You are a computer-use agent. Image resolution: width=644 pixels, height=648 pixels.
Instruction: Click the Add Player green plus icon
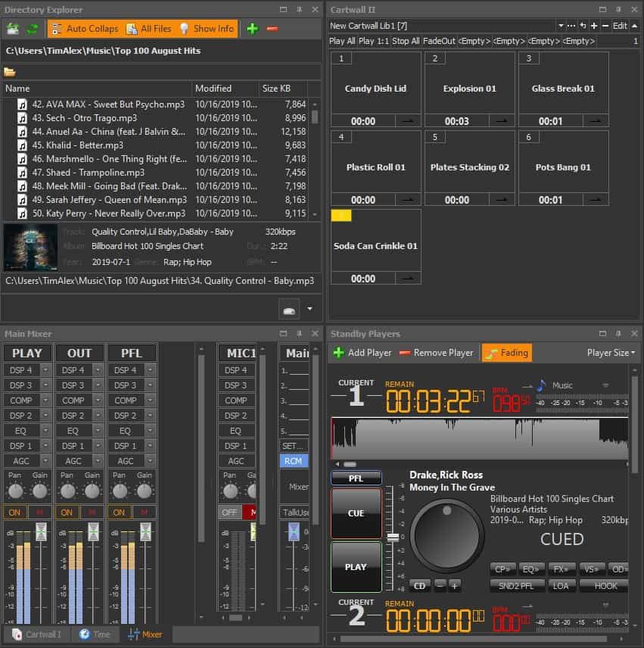[x=338, y=352]
